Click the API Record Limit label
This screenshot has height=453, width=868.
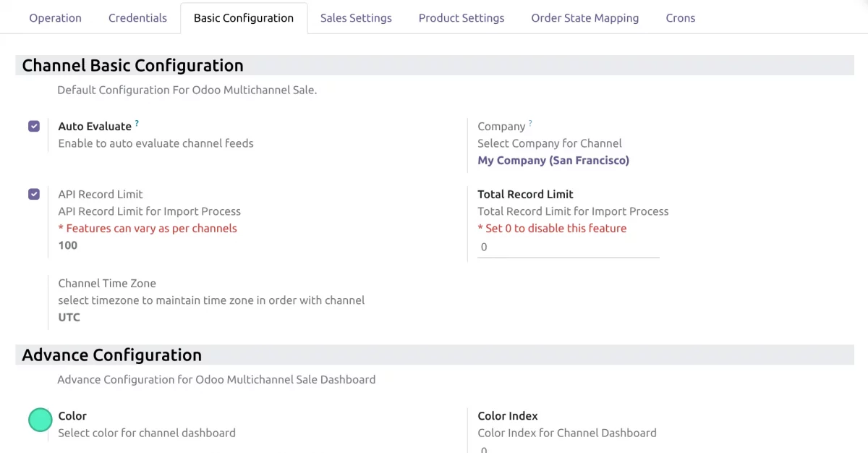point(101,195)
